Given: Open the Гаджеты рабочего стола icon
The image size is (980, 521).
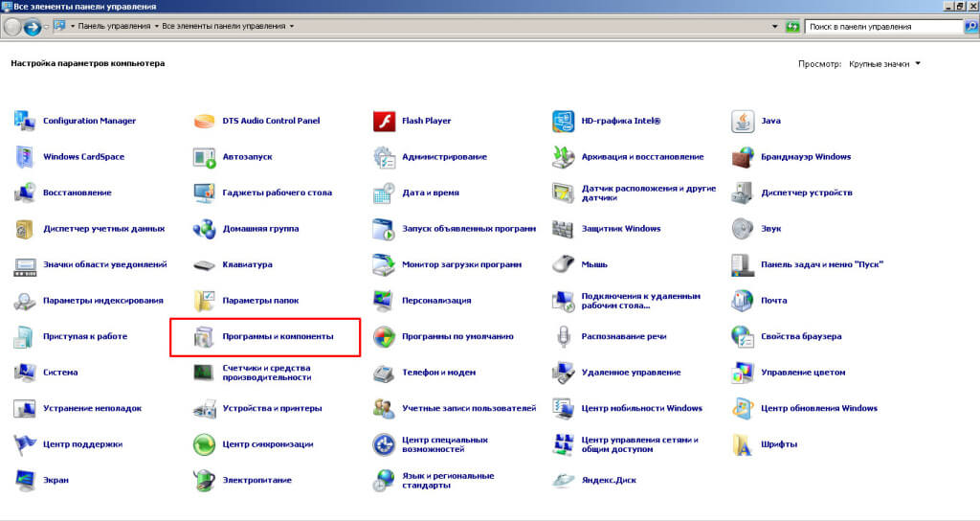Looking at the screenshot, I should 205,193.
